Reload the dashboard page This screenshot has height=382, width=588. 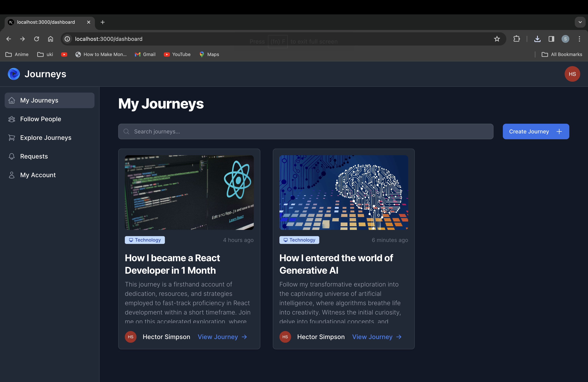(x=37, y=39)
